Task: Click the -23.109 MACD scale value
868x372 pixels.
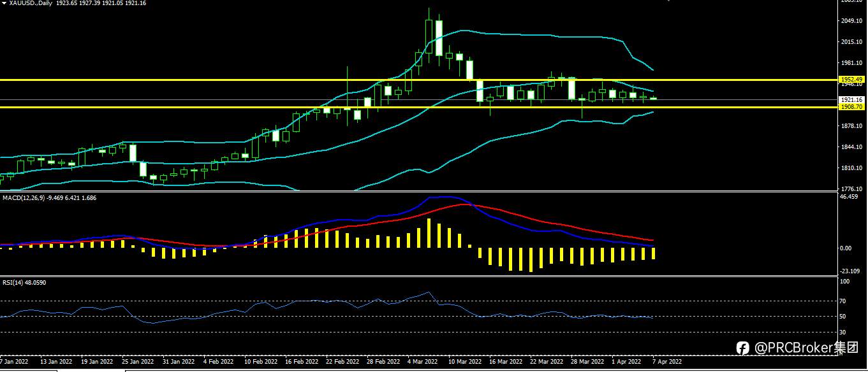Action: point(851,271)
